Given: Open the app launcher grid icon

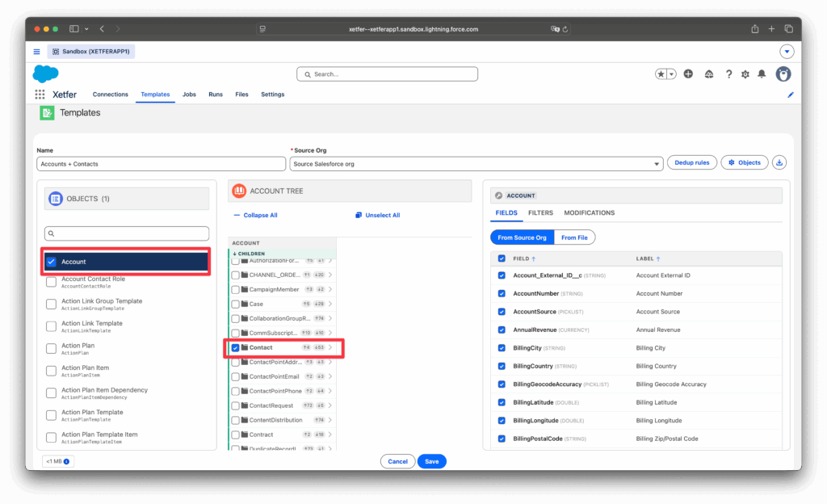Looking at the screenshot, I should pyautogui.click(x=40, y=94).
